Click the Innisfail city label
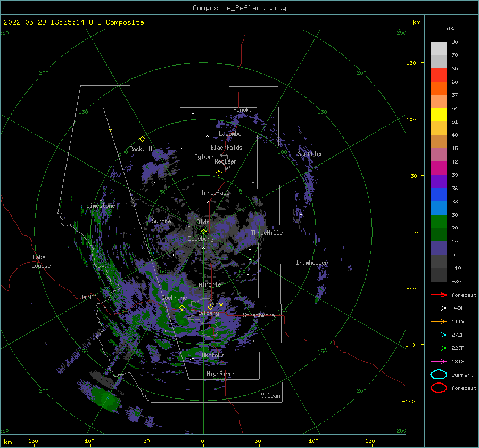The width and height of the screenshot is (479, 448). coord(215,193)
